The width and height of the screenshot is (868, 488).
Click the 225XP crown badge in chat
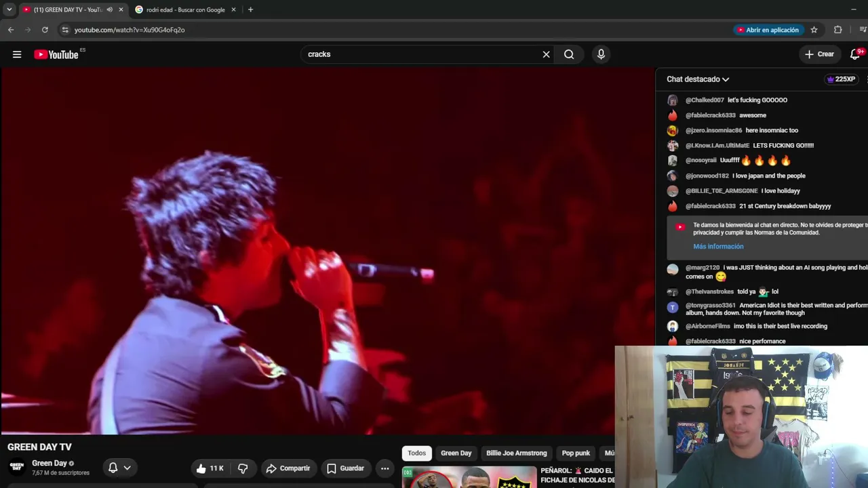pos(841,79)
